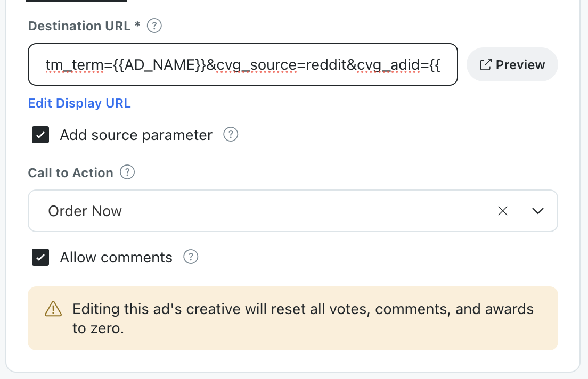Expand the Call to Action chevron
Screen dimensions: 588x379
tap(538, 211)
